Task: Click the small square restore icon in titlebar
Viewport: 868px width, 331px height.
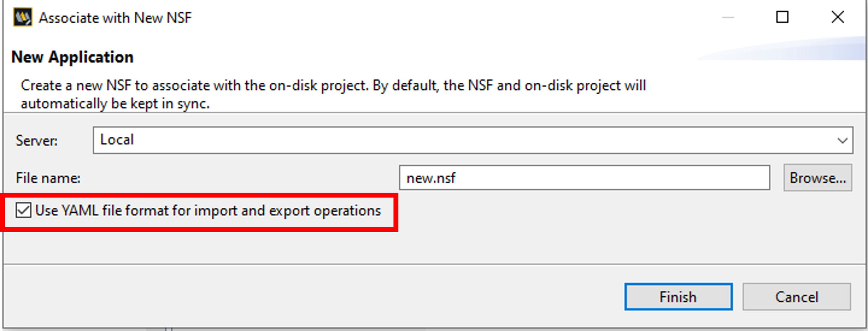Action: [782, 17]
